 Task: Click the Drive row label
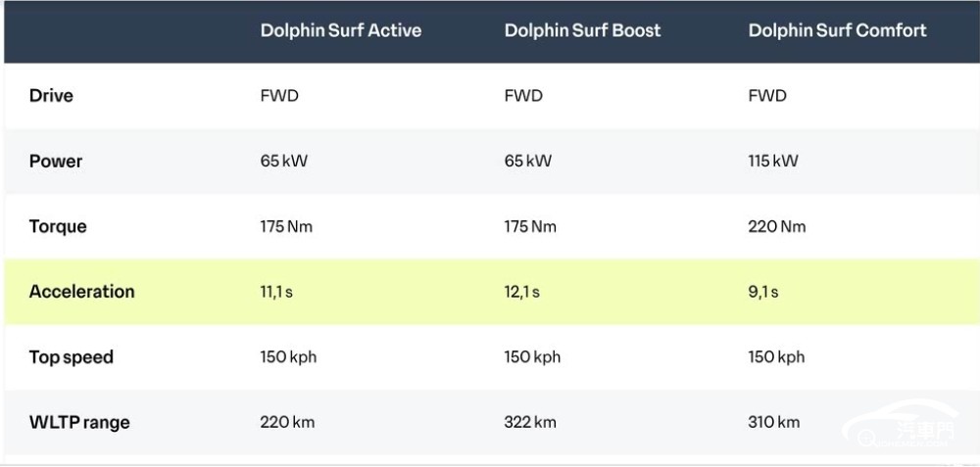click(51, 96)
